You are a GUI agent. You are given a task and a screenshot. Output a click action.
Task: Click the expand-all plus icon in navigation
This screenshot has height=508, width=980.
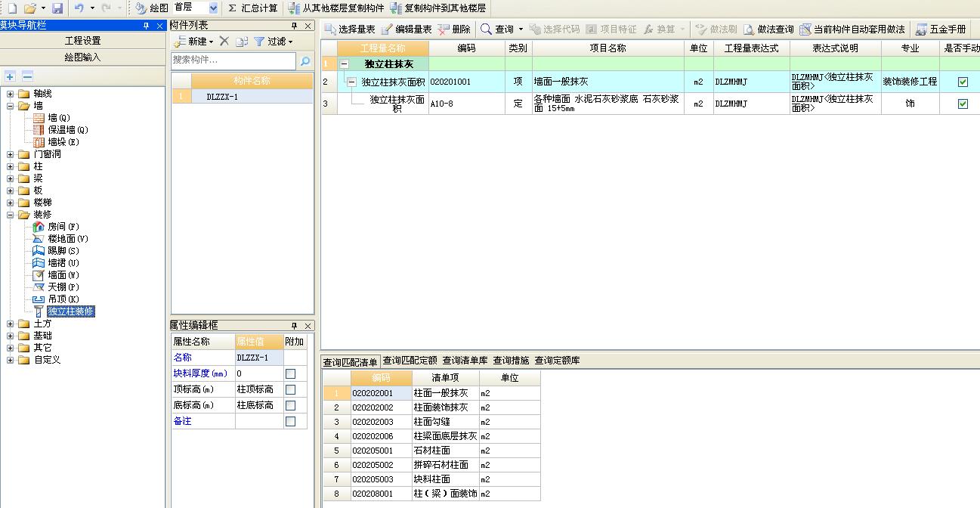(x=10, y=76)
